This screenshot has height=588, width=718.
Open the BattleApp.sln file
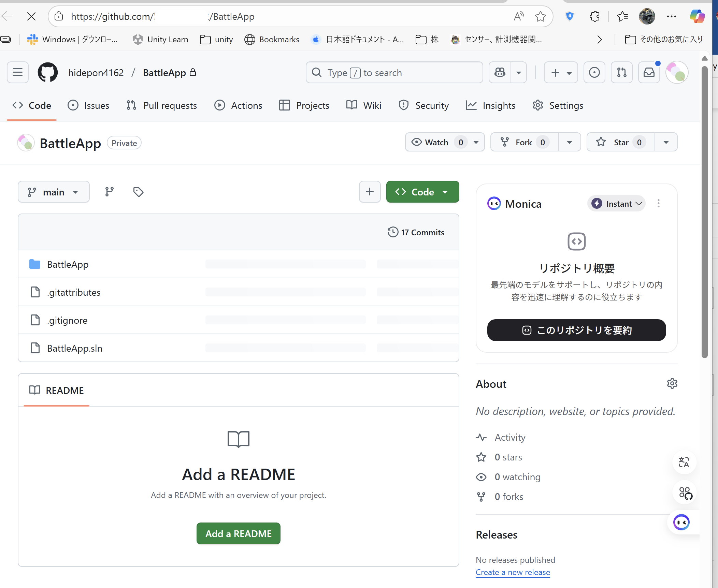[x=75, y=348]
